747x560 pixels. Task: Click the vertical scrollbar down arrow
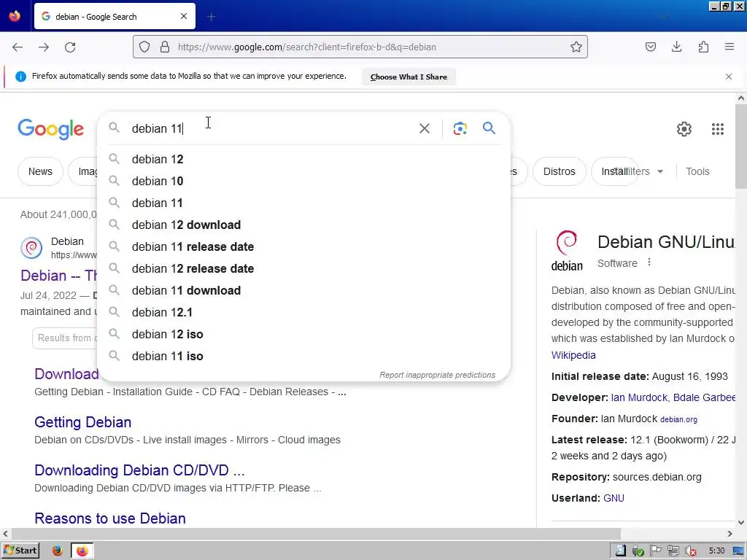pyautogui.click(x=741, y=522)
